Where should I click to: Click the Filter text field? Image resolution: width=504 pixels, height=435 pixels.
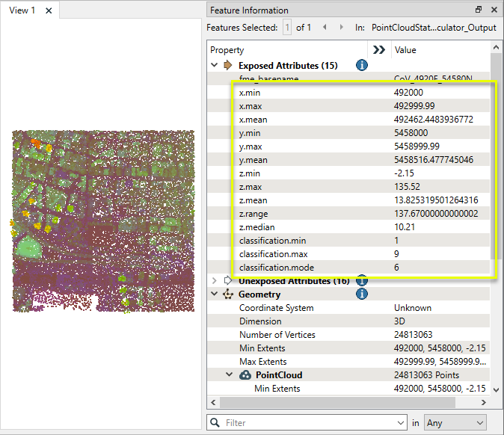tap(310, 423)
